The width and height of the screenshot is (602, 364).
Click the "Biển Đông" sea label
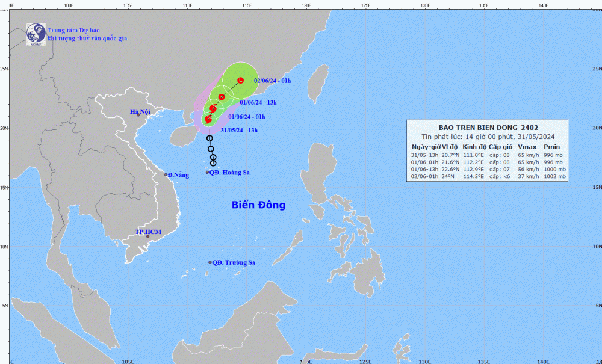tap(258, 205)
